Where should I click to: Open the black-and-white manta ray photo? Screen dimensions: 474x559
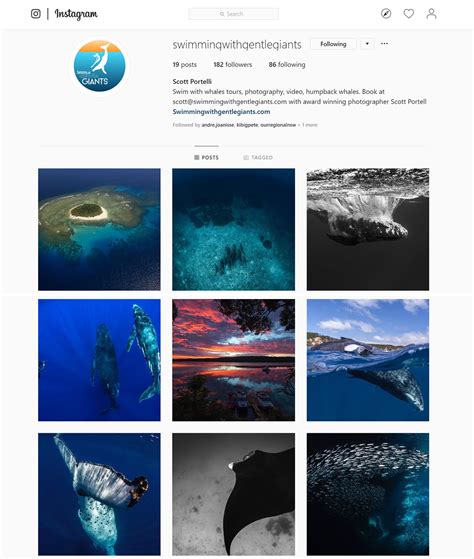coord(233,494)
